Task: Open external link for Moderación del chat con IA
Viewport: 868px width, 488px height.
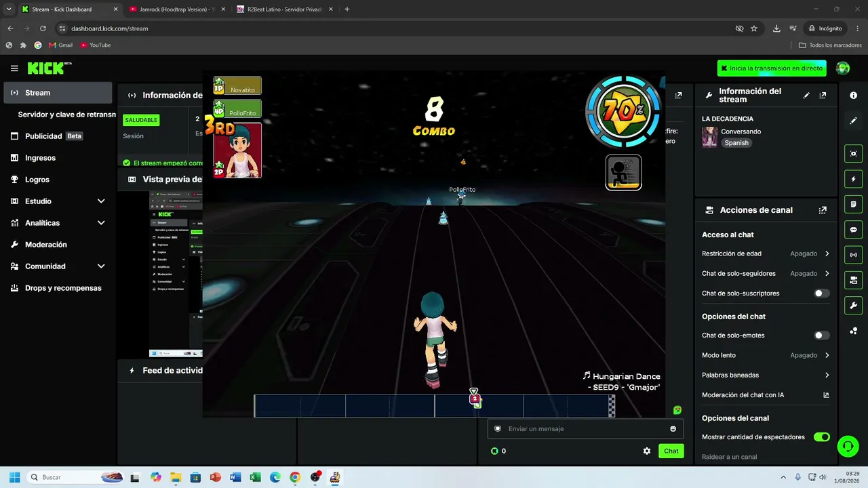Action: point(826,395)
